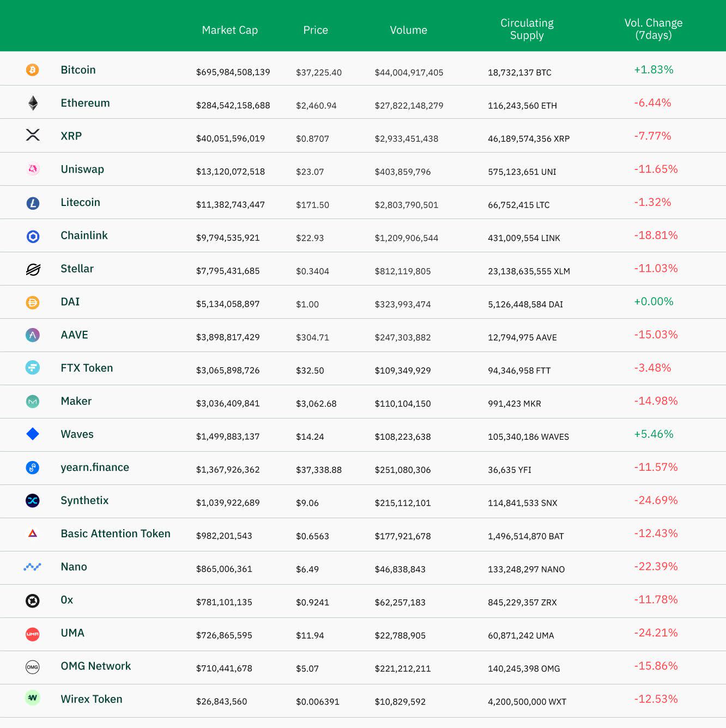The width and height of the screenshot is (726, 728).
Task: Click Ethereum price $2,460.94
Action: [316, 106]
